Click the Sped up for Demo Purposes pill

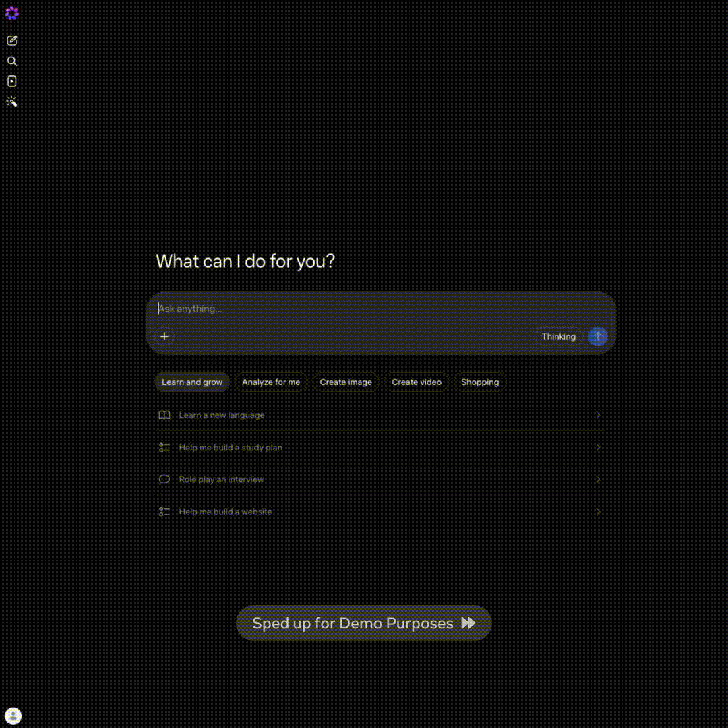[x=363, y=623]
